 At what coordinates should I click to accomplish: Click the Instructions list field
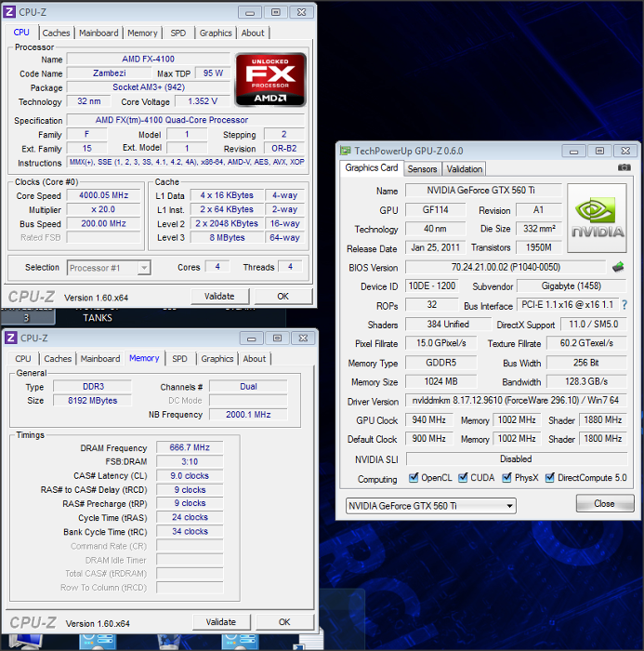(x=186, y=162)
